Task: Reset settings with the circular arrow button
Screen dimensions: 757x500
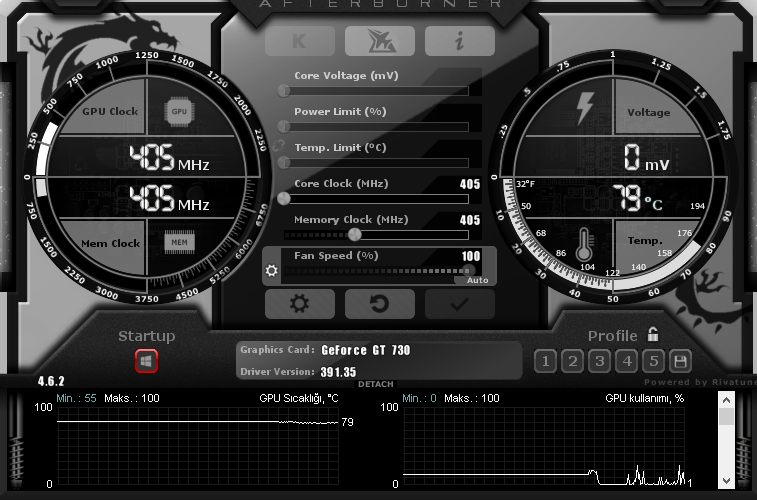Action: click(x=380, y=304)
